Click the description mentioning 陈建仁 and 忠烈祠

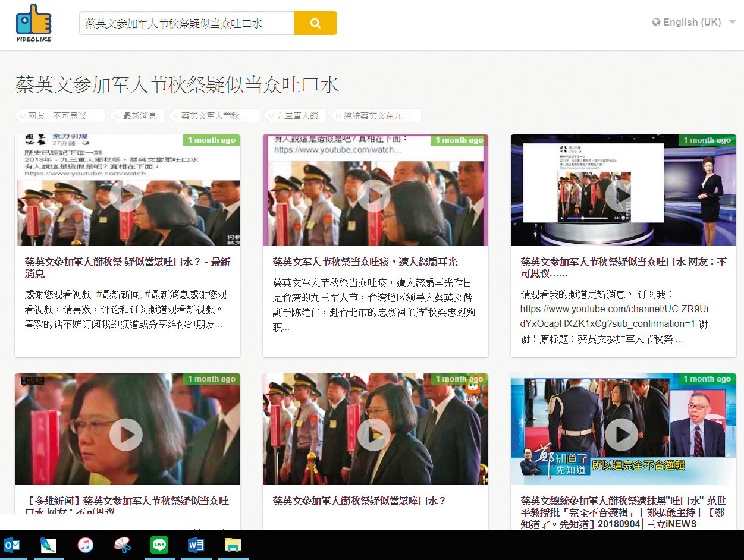(374, 304)
